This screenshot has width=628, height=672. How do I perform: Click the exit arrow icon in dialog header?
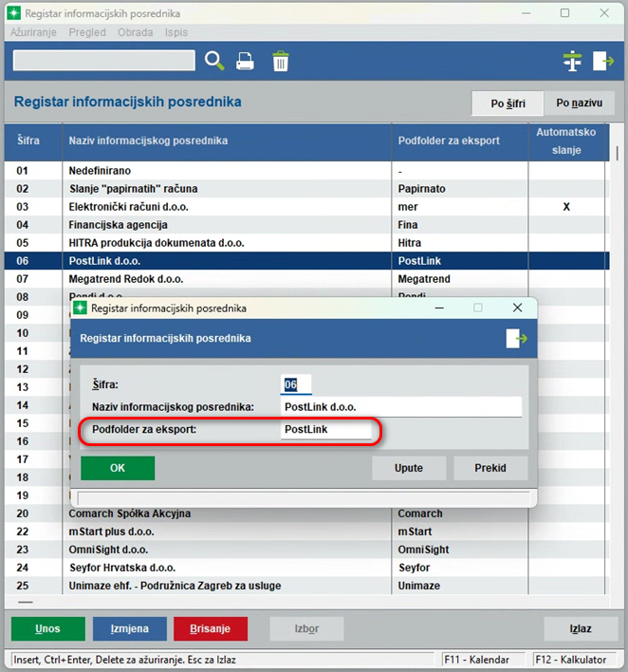(x=517, y=338)
